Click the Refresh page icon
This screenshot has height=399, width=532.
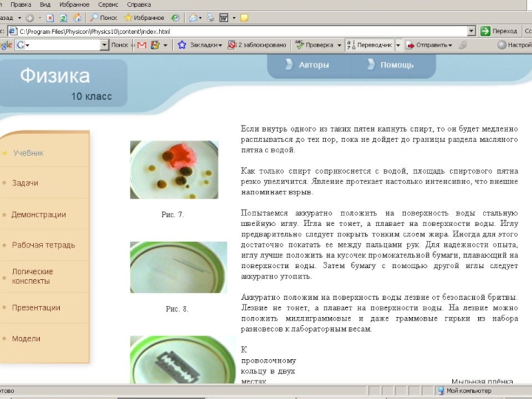pos(63,18)
